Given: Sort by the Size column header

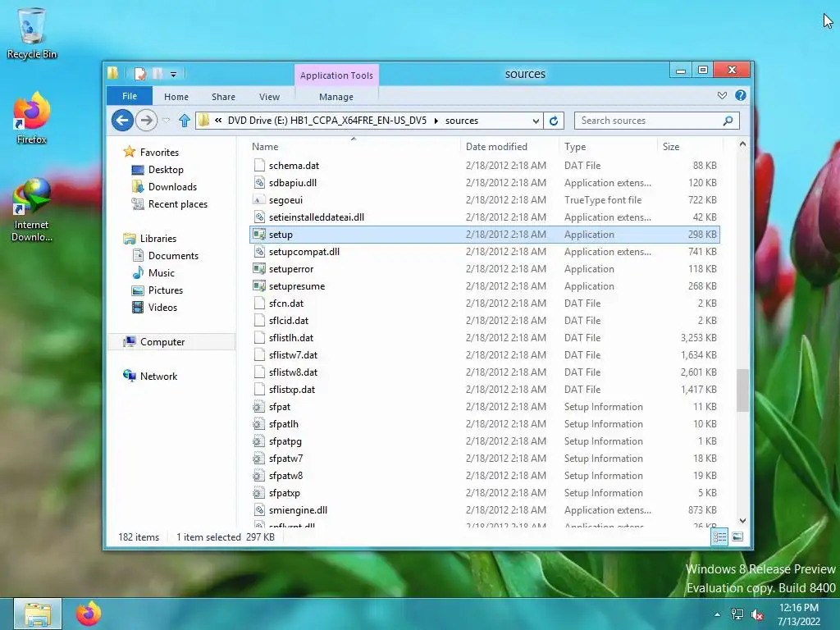Looking at the screenshot, I should [690, 146].
